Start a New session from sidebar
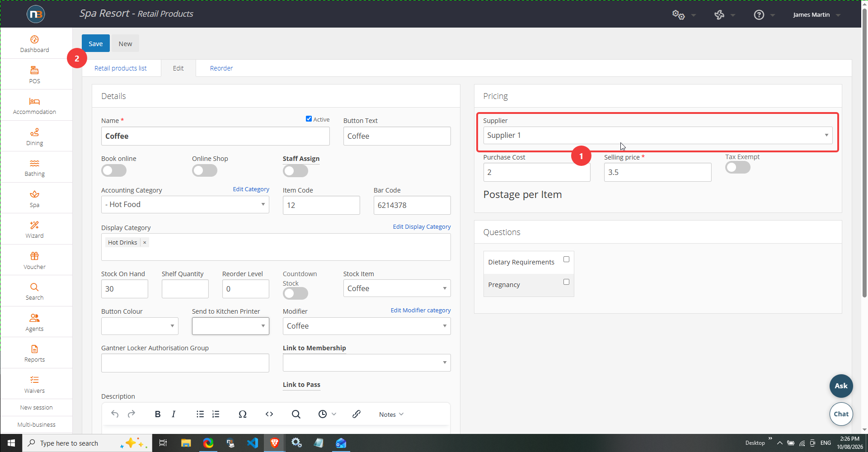Viewport: 868px width, 452px height. pyautogui.click(x=37, y=408)
